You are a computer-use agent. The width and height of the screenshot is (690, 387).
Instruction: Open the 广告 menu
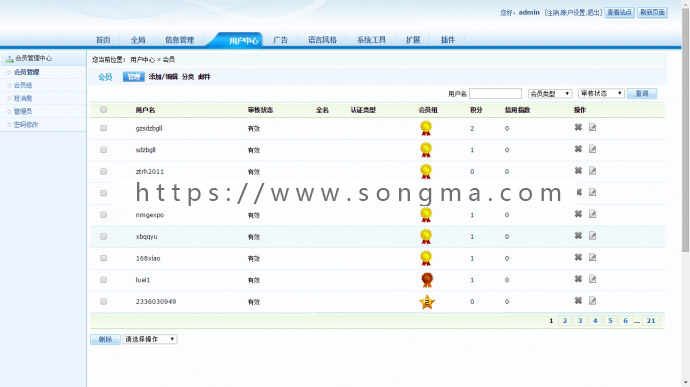click(x=280, y=40)
